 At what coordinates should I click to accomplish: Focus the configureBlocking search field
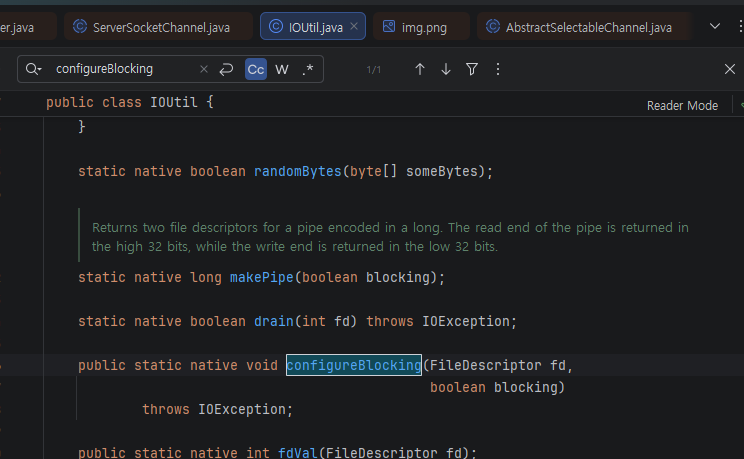pyautogui.click(x=123, y=69)
